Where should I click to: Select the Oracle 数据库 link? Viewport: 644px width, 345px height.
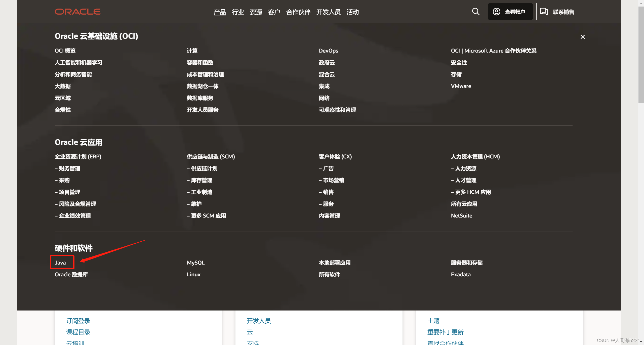click(71, 274)
